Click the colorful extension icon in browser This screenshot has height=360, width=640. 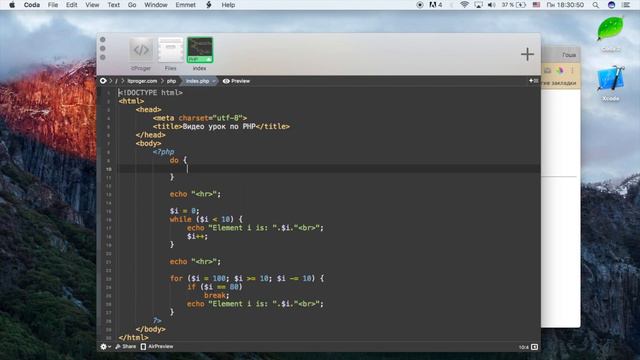tap(560, 71)
